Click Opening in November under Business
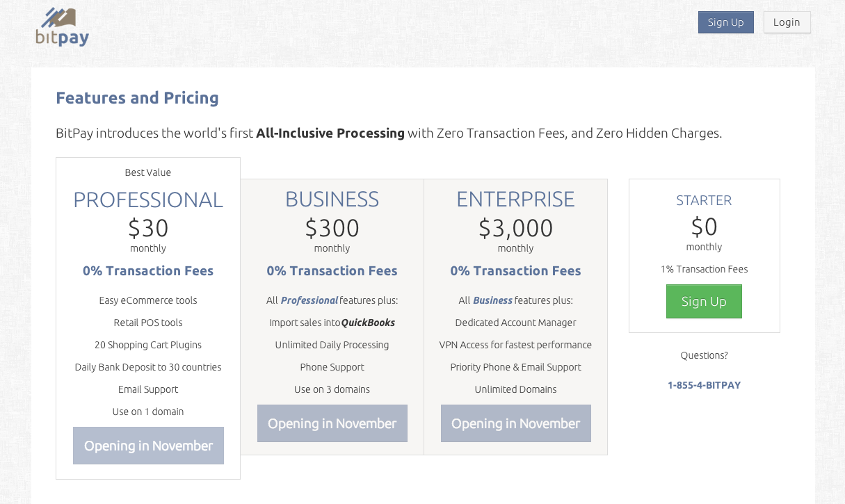 click(332, 423)
